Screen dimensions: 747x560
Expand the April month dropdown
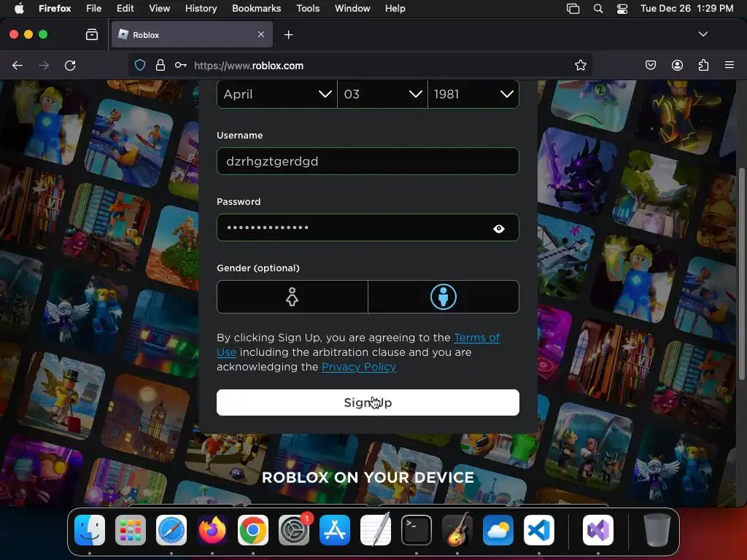coord(276,94)
